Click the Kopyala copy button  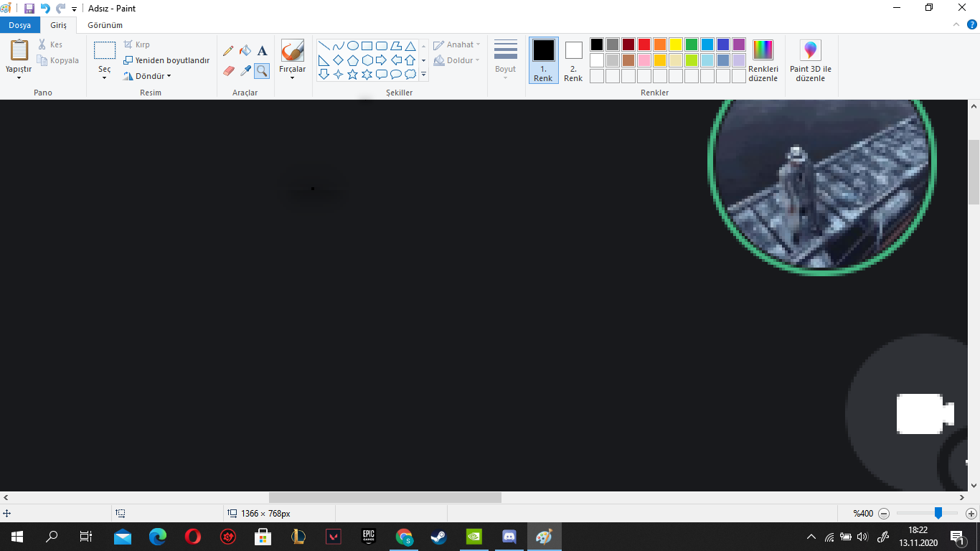(x=58, y=60)
